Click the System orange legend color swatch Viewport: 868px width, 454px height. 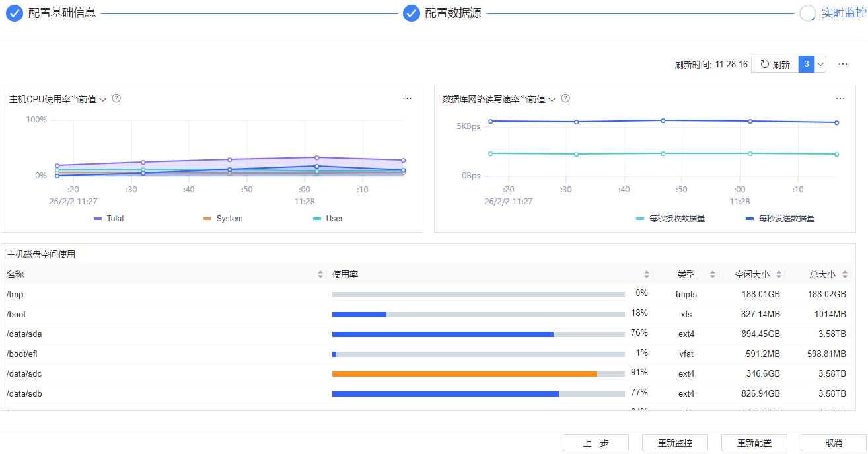pyautogui.click(x=207, y=219)
